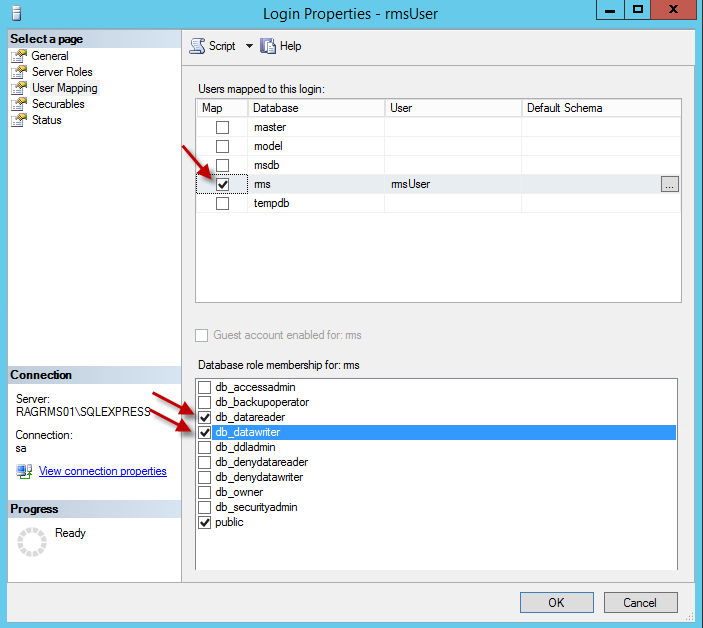Enable db_accessadmin role
The width and height of the screenshot is (703, 628).
coord(204,387)
